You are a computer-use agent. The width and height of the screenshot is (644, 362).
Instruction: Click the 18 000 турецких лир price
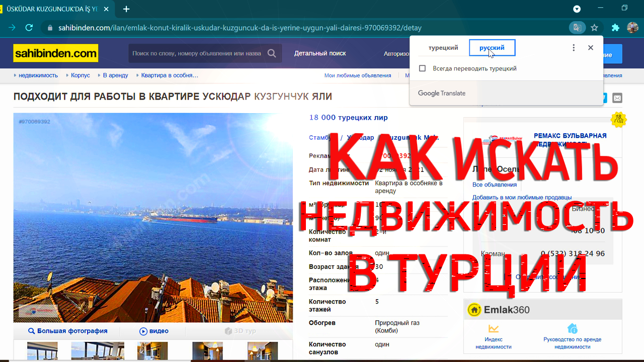click(x=348, y=118)
